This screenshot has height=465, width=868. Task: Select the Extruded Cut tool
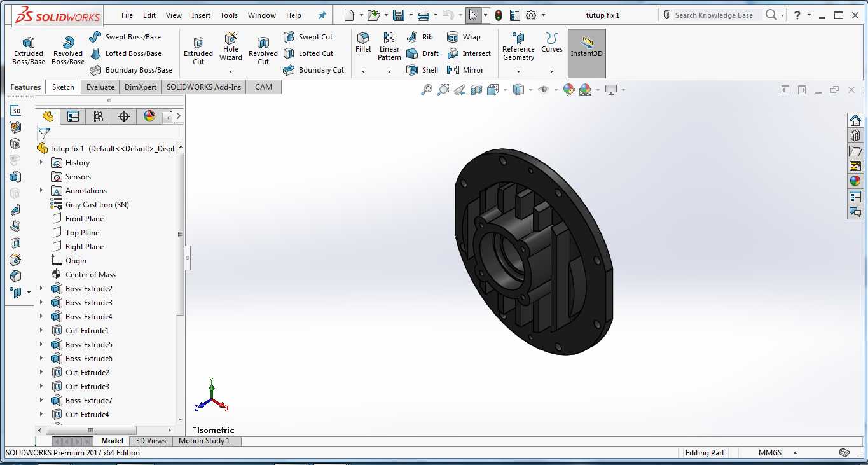point(198,50)
